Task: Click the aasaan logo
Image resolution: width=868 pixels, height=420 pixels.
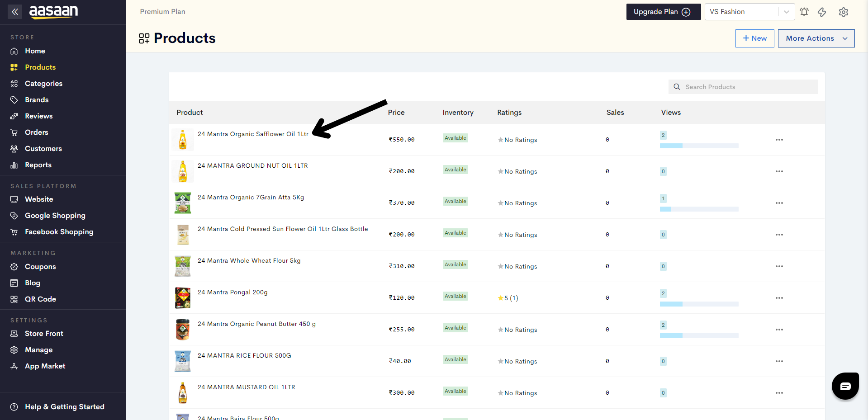Action: [53, 12]
